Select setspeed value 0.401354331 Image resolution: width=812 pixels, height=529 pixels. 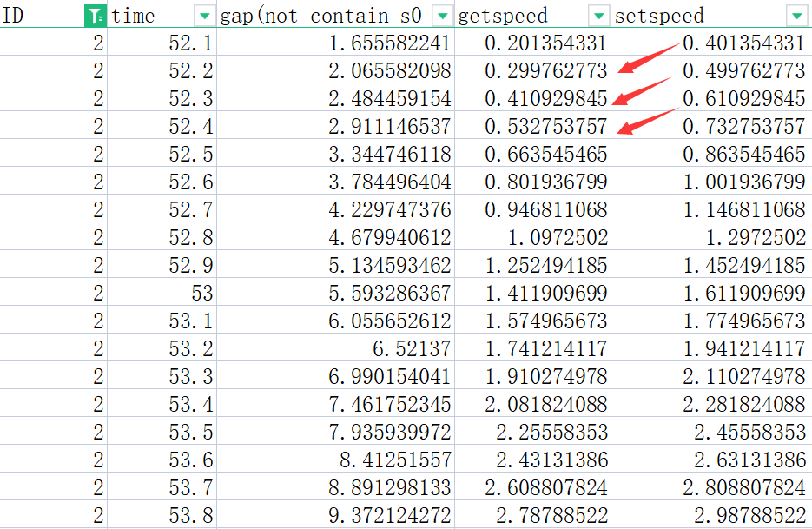click(x=710, y=43)
